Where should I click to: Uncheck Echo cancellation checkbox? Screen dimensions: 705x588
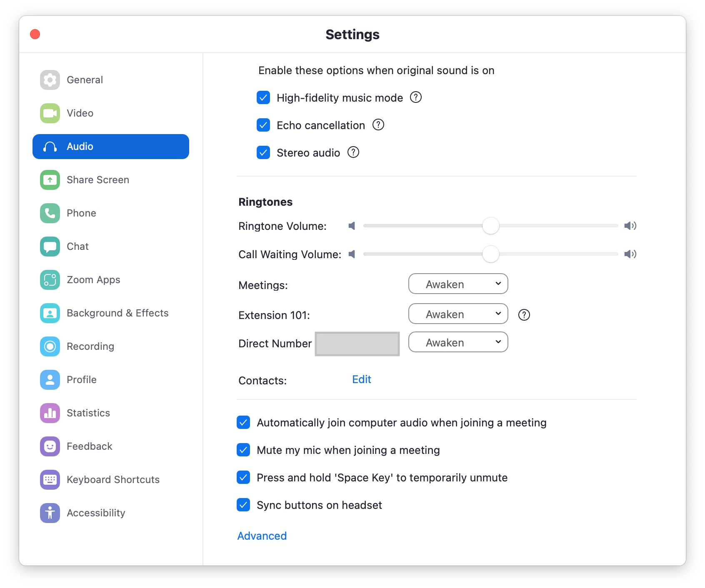(263, 125)
